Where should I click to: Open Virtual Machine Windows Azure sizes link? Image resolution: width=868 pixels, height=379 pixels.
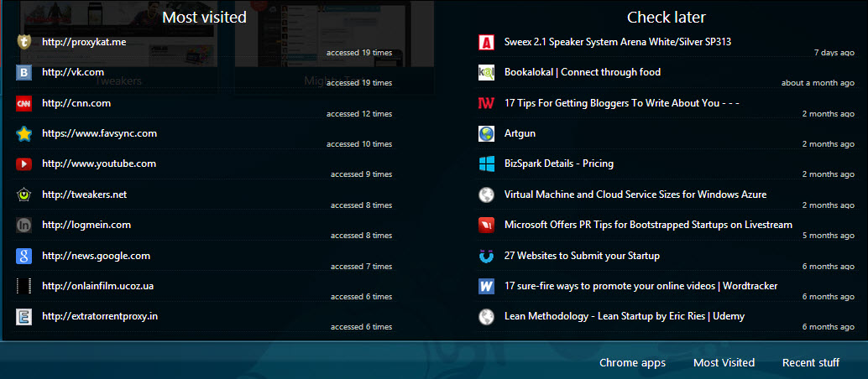635,194
